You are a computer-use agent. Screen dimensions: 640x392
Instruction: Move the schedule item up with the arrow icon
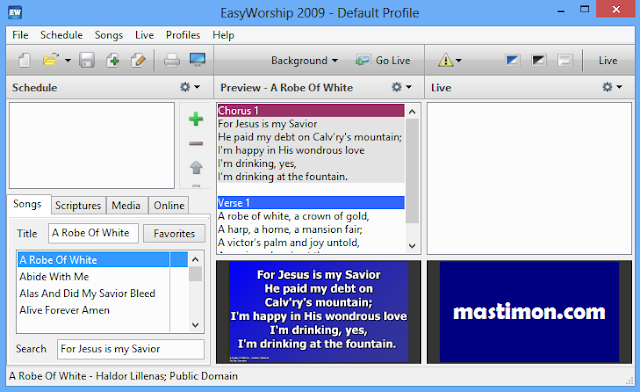pos(196,167)
